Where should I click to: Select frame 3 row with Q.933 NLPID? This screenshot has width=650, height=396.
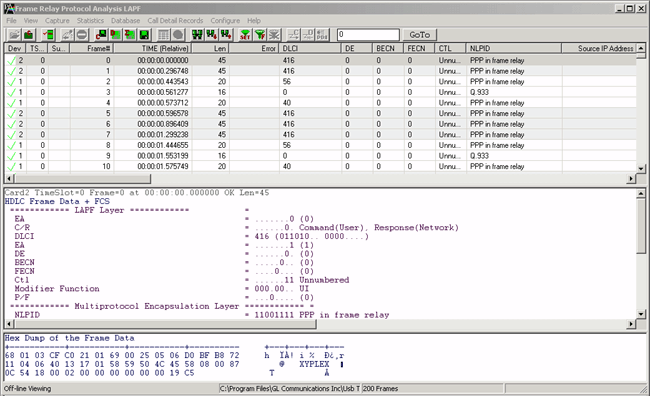tap(320, 92)
